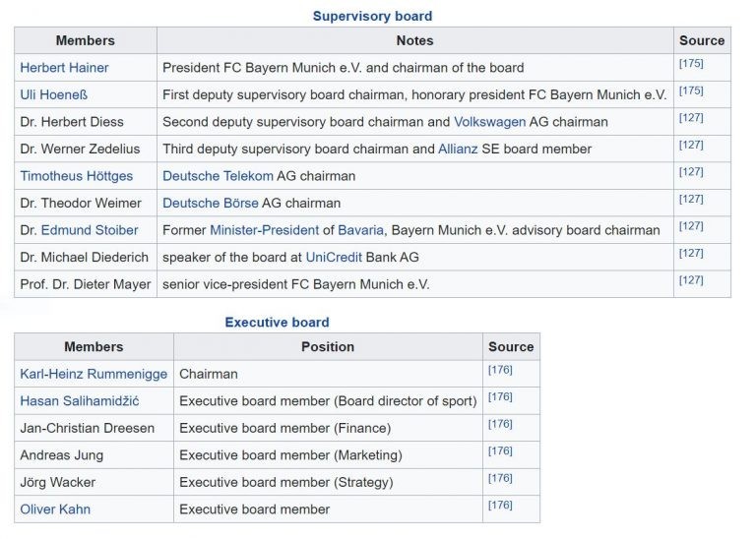Open citation 176 in Rummenigge row
Viewport: 756px width, 539px height.
click(500, 370)
